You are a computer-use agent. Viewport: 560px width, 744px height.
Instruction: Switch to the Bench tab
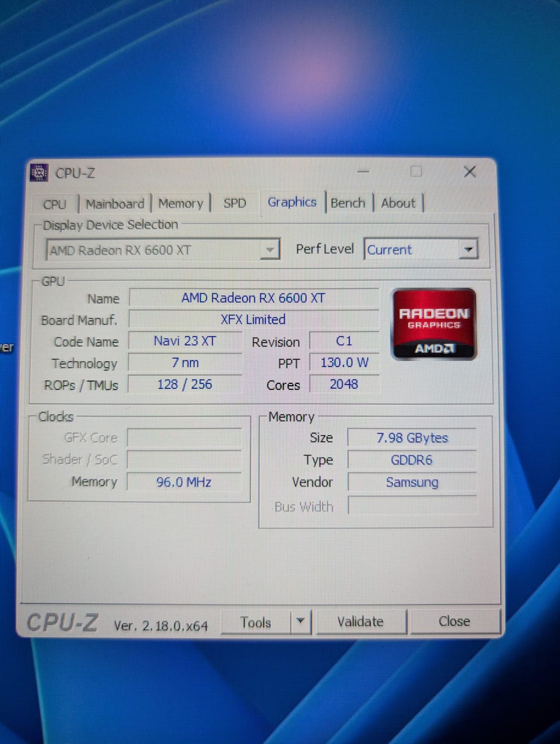click(348, 203)
